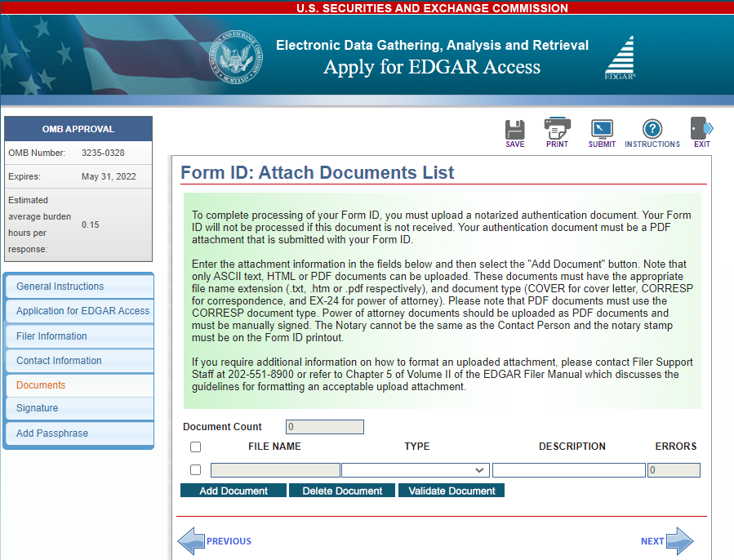Click the EDGAR logo in the header
The width and height of the screenshot is (734, 560).
tap(620, 57)
